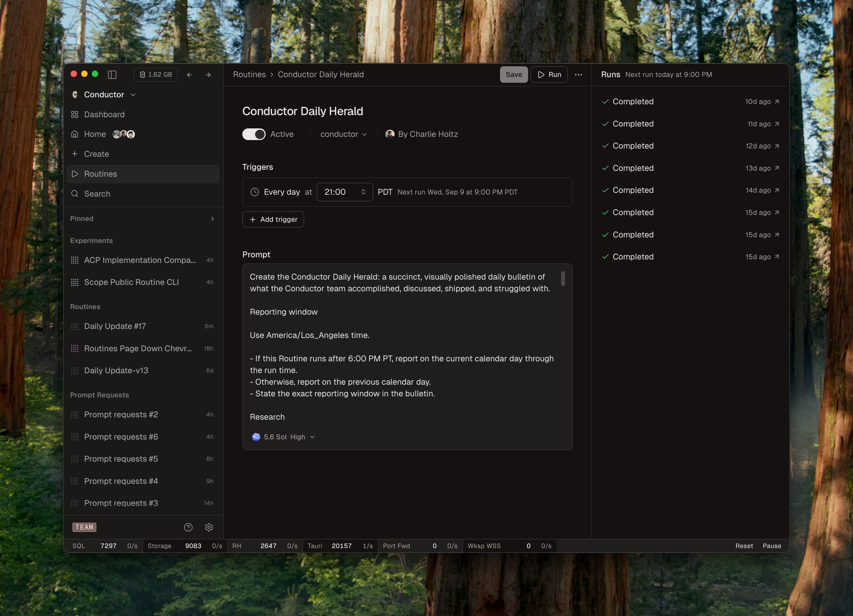
Task: Open Prompt requests #2
Action: click(x=143, y=415)
